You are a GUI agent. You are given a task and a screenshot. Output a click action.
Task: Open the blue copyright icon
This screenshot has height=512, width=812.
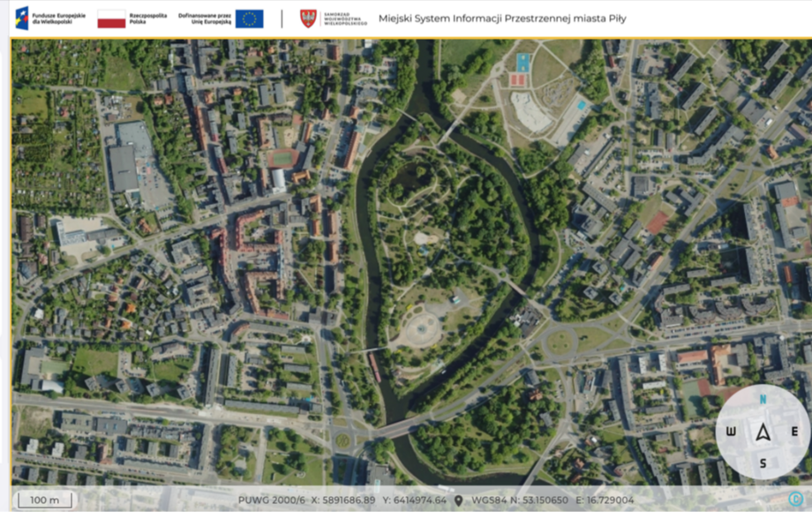click(795, 499)
